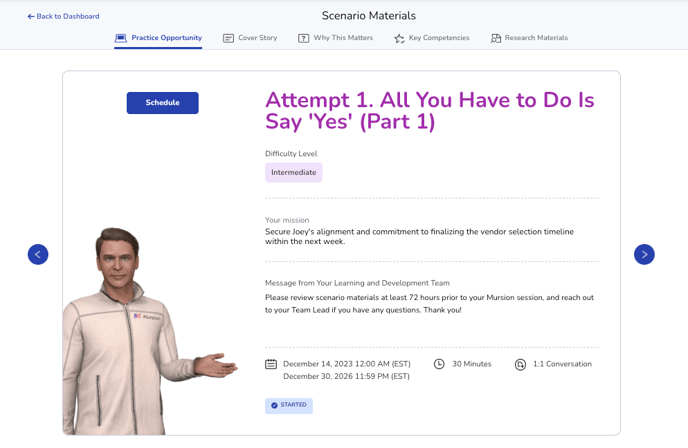Click the Key Competencies star icon
688x448 pixels.
click(399, 38)
